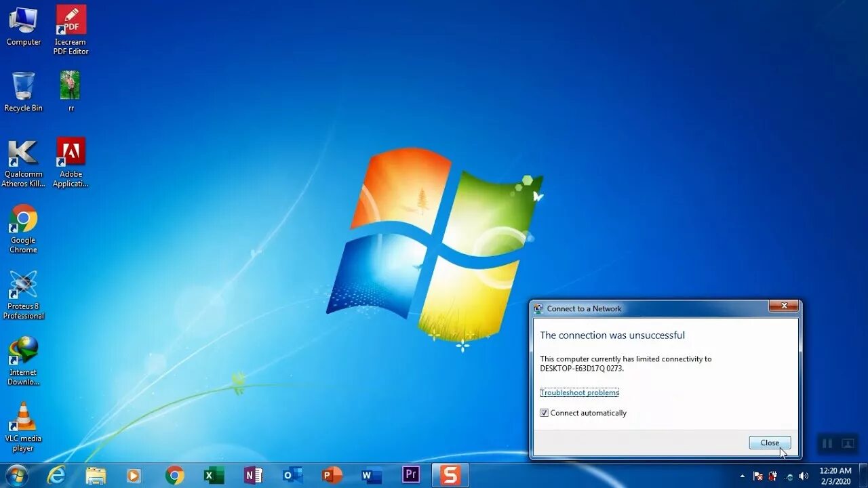This screenshot has height=488, width=868.
Task: Close the Connect to a Network window
Action: click(783, 306)
